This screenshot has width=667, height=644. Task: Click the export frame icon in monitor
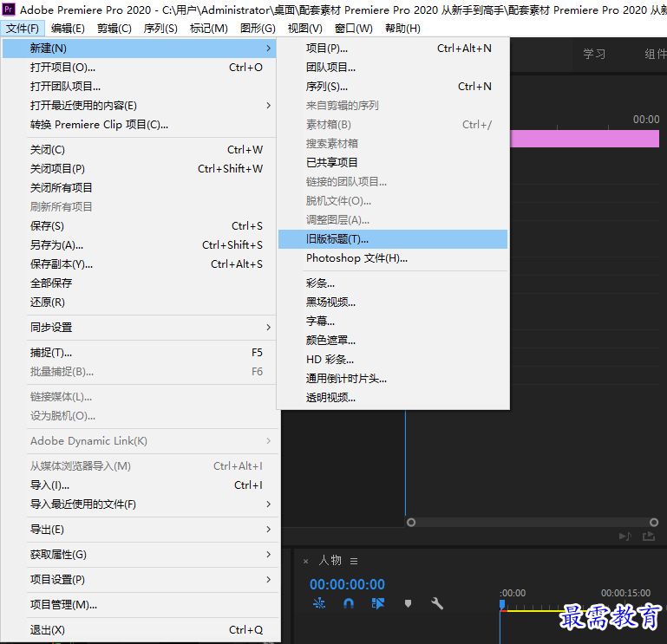[x=649, y=536]
